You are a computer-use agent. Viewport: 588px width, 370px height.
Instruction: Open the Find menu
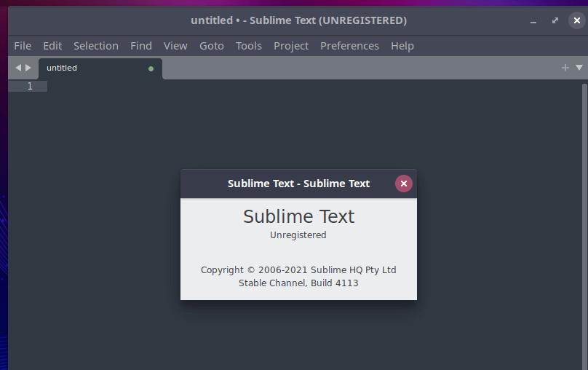point(141,46)
